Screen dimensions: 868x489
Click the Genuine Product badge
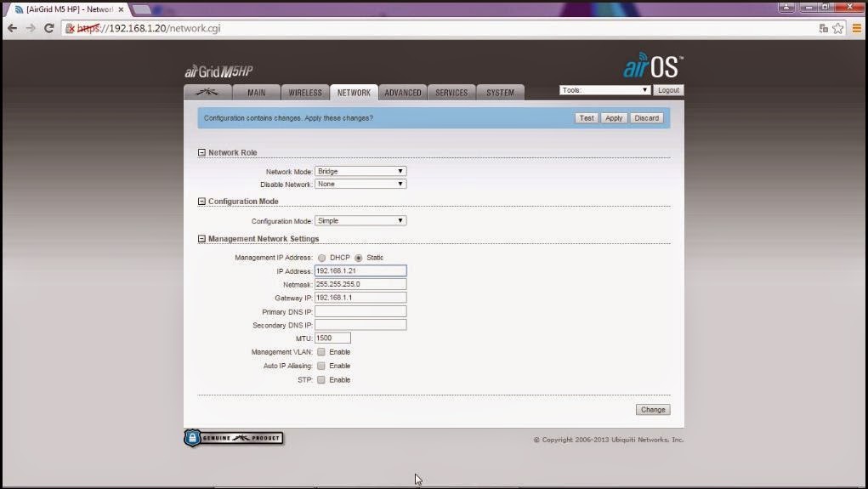click(234, 438)
